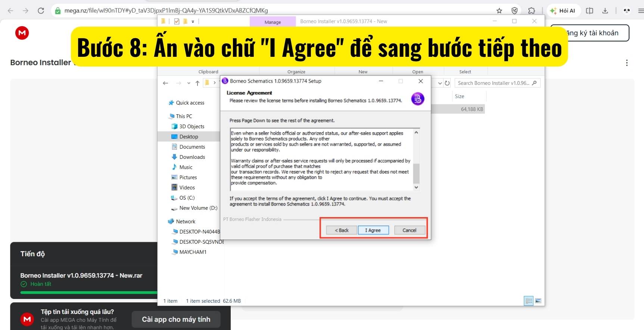This screenshot has width=644, height=330.
Task: Open the browser shield protection icon
Action: pyautogui.click(x=514, y=10)
